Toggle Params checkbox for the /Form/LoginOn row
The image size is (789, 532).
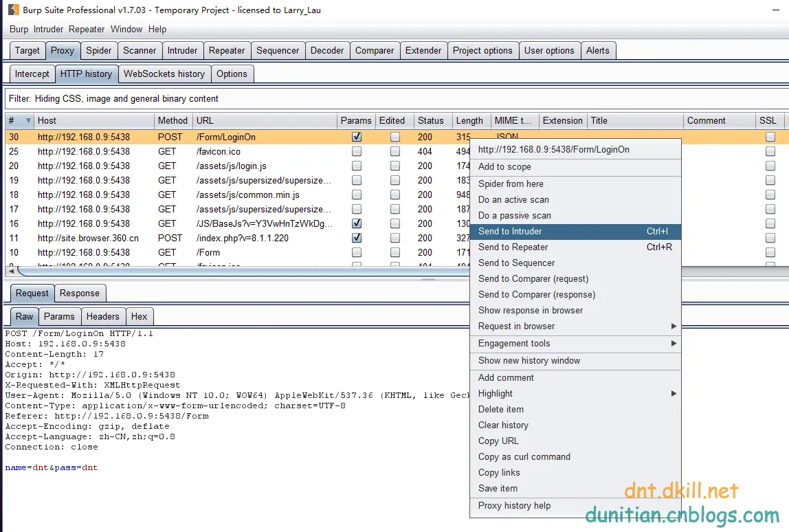tap(357, 137)
